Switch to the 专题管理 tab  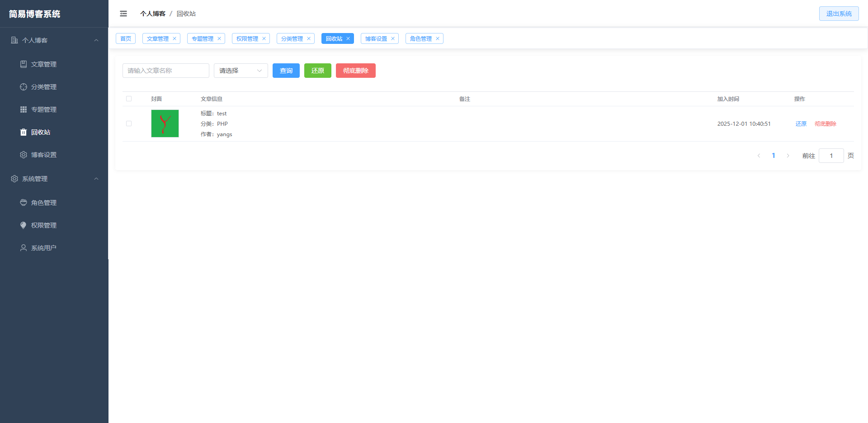pyautogui.click(x=203, y=38)
